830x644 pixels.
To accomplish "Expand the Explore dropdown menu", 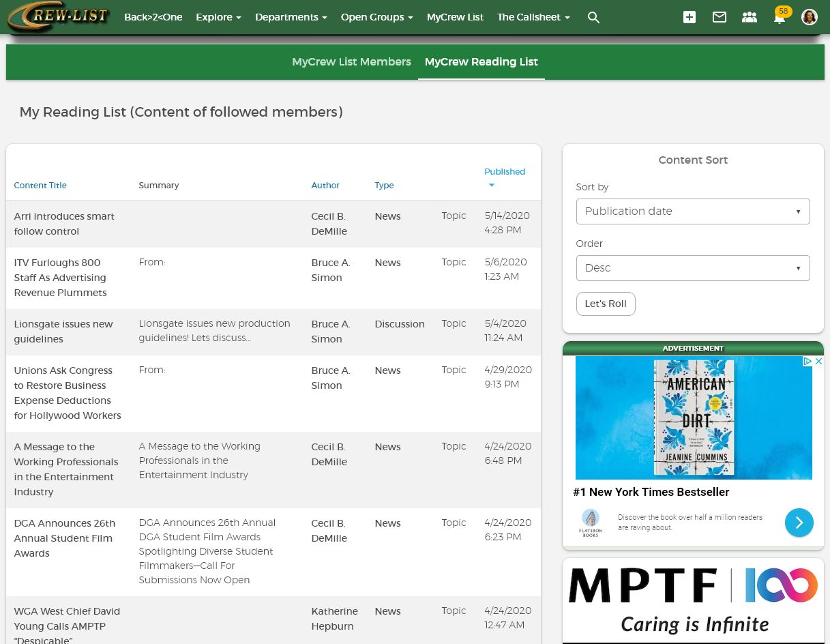I will coord(218,17).
